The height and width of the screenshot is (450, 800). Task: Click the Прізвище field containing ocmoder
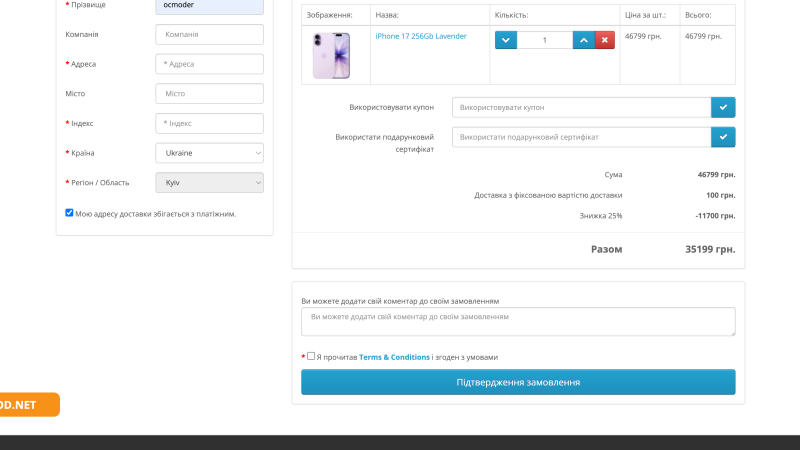pos(209,6)
